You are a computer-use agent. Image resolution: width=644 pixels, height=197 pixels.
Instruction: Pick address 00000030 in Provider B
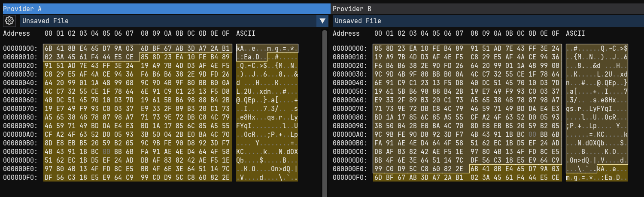pyautogui.click(x=350, y=74)
